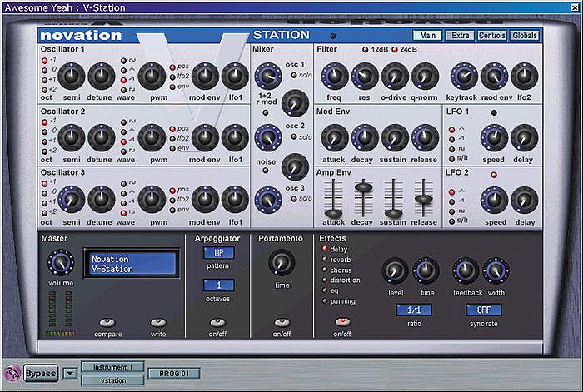Click the LFO 1 speed knob

pos(494,138)
